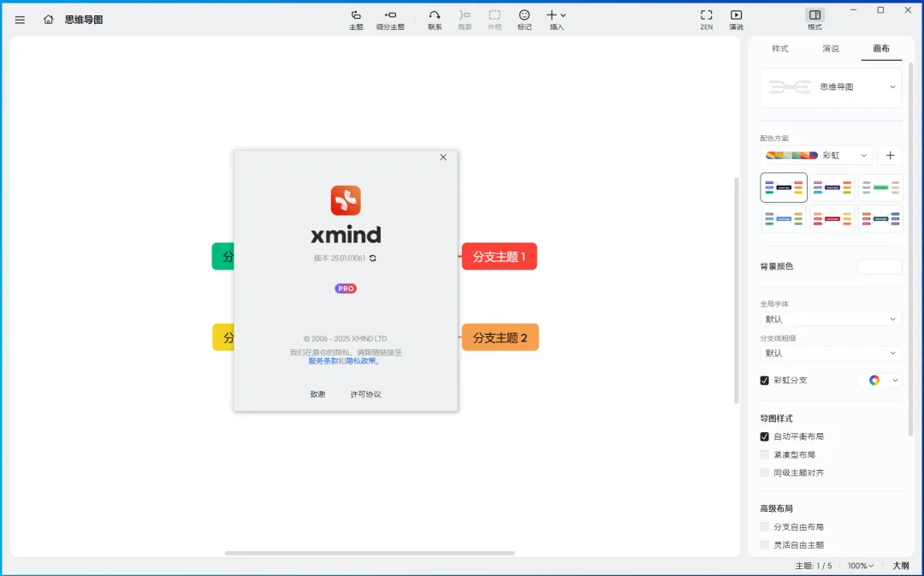Switch to the 演说 tab in panel

pyautogui.click(x=831, y=49)
